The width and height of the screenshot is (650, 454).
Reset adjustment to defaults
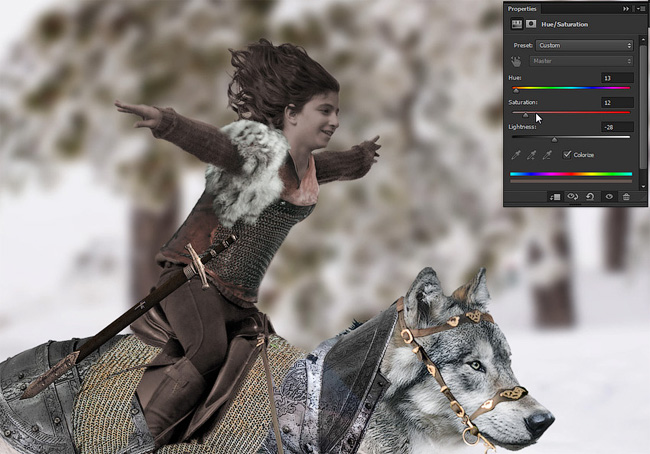tap(590, 197)
